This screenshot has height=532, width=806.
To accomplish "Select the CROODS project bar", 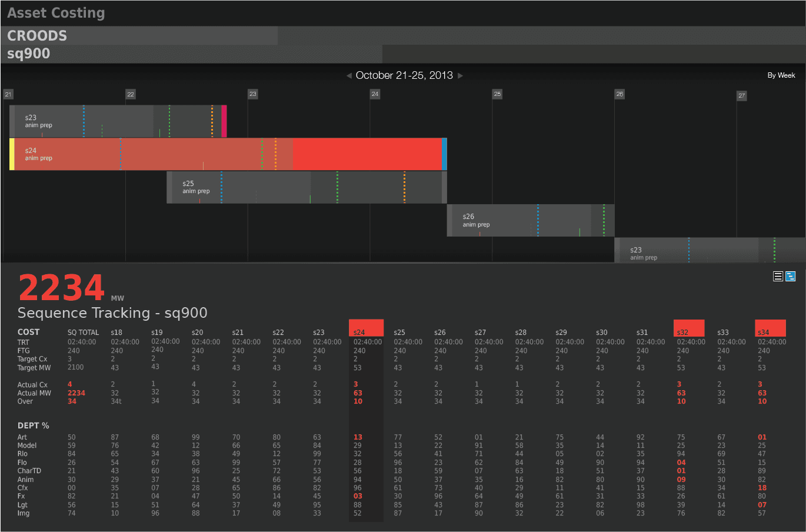I will (x=139, y=36).
